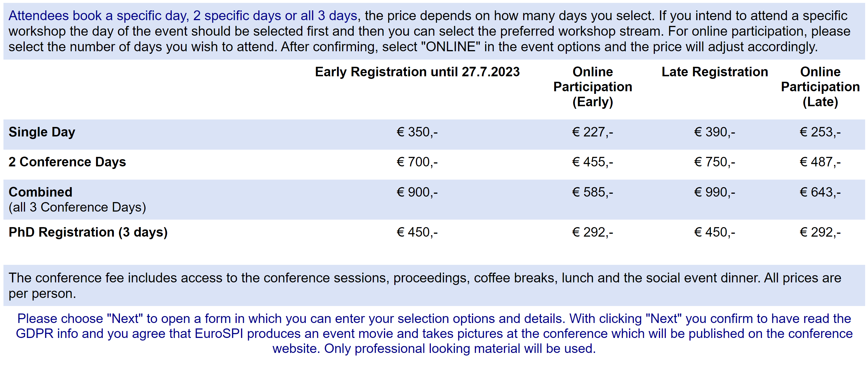Select the PhD Registration (3 days) label
The width and height of the screenshot is (868, 365).
tap(88, 232)
